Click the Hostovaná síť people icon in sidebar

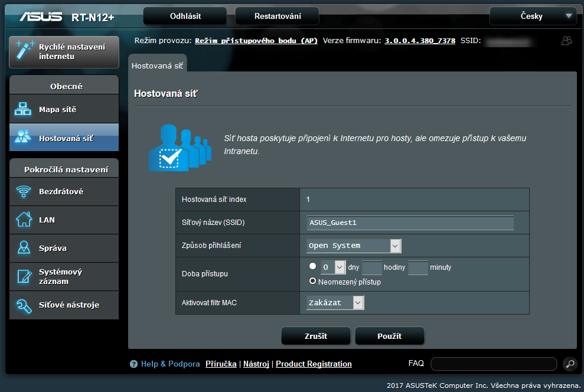click(x=22, y=136)
